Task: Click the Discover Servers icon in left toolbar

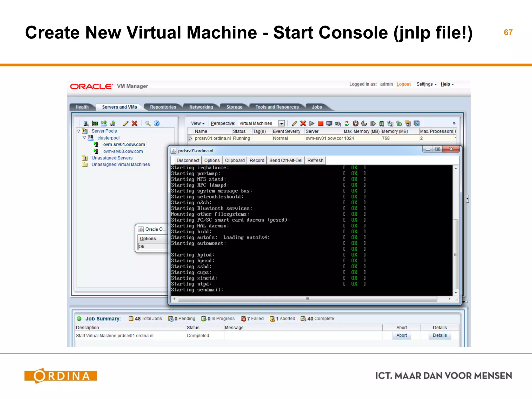Action: point(86,123)
